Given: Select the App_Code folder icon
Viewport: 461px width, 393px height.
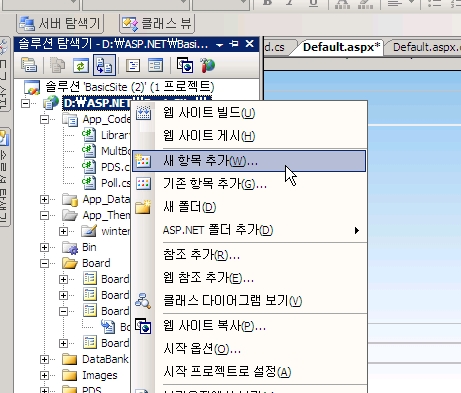Looking at the screenshot, I should pos(70,119).
